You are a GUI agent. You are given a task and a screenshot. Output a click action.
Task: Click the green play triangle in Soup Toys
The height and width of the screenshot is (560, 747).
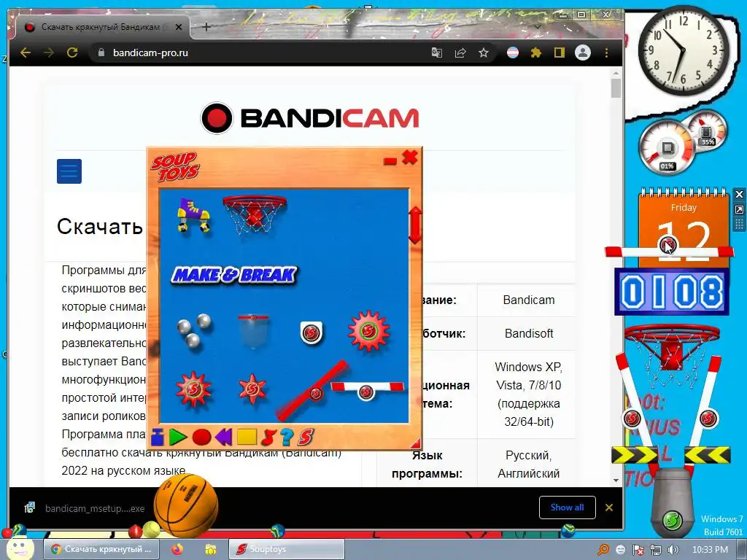pyautogui.click(x=178, y=437)
